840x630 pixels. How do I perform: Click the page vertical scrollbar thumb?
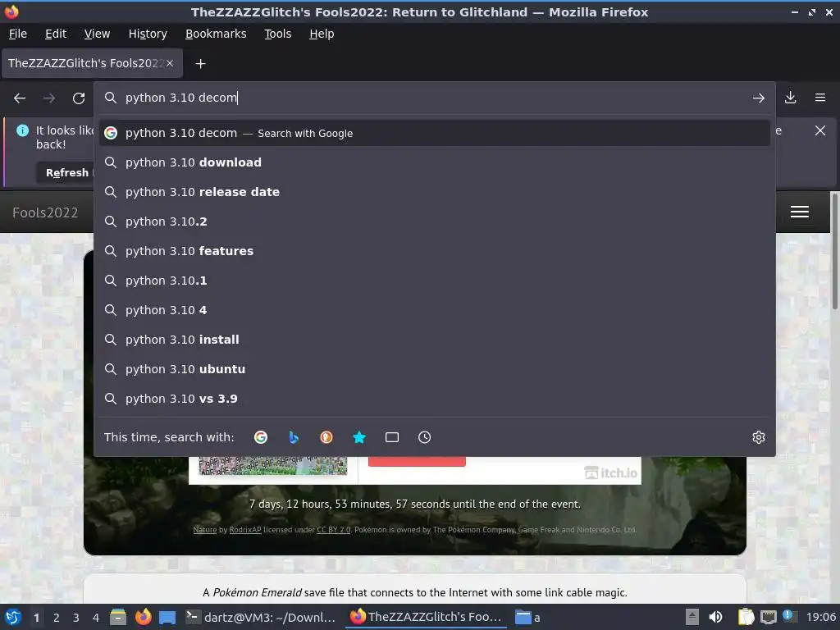point(834,251)
